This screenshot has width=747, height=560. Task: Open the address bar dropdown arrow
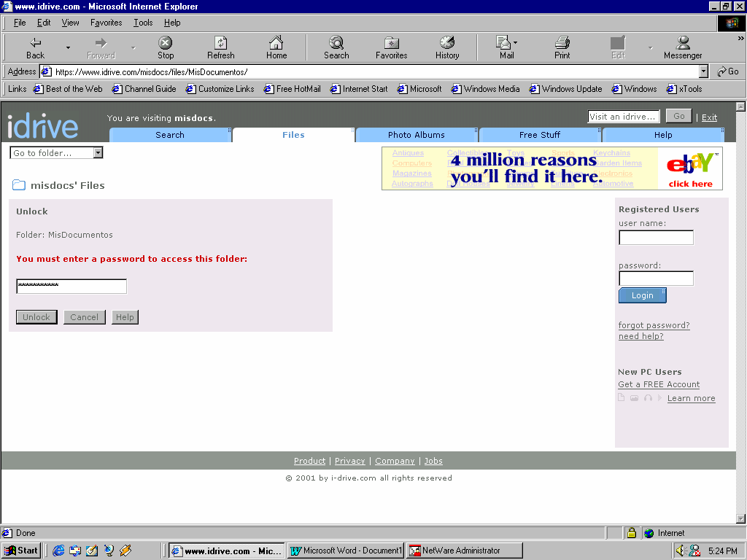[x=703, y=71]
